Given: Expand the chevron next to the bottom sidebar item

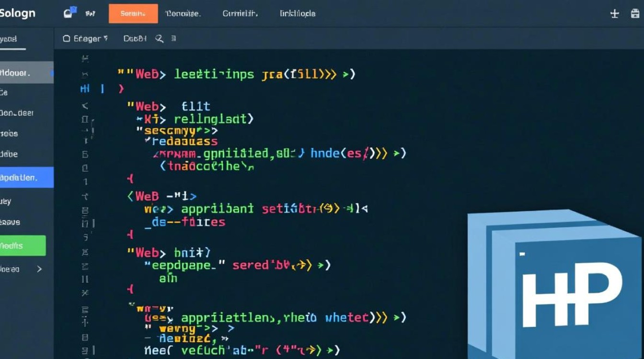Looking at the screenshot, I should pyautogui.click(x=39, y=269).
